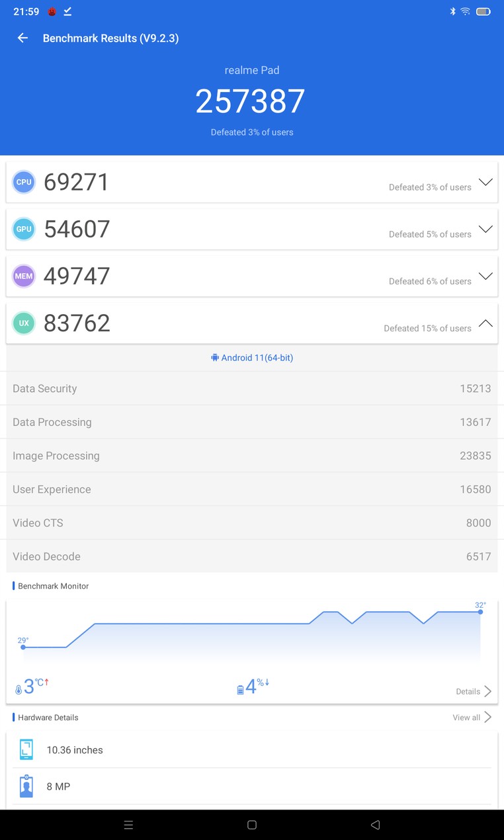
Task: Tap the battery drop icon in monitor
Action: [240, 690]
